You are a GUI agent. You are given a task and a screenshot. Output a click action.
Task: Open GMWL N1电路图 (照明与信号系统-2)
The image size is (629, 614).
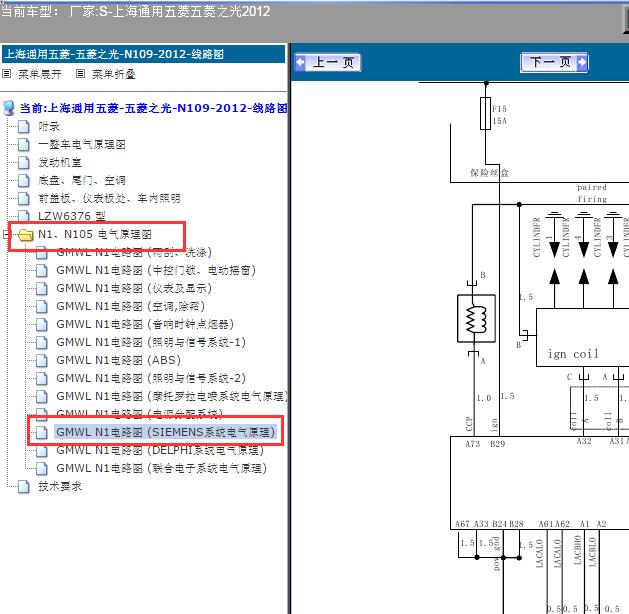click(x=151, y=378)
